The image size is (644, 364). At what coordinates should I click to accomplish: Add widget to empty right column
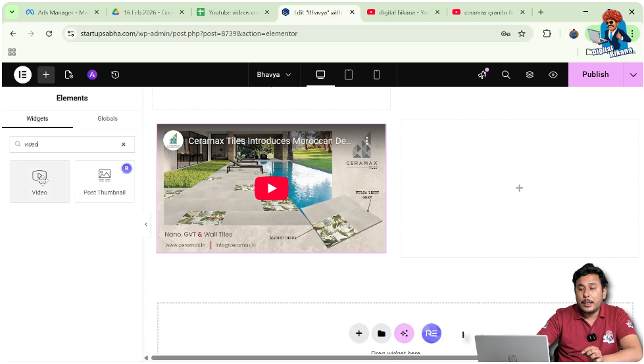[x=519, y=188]
